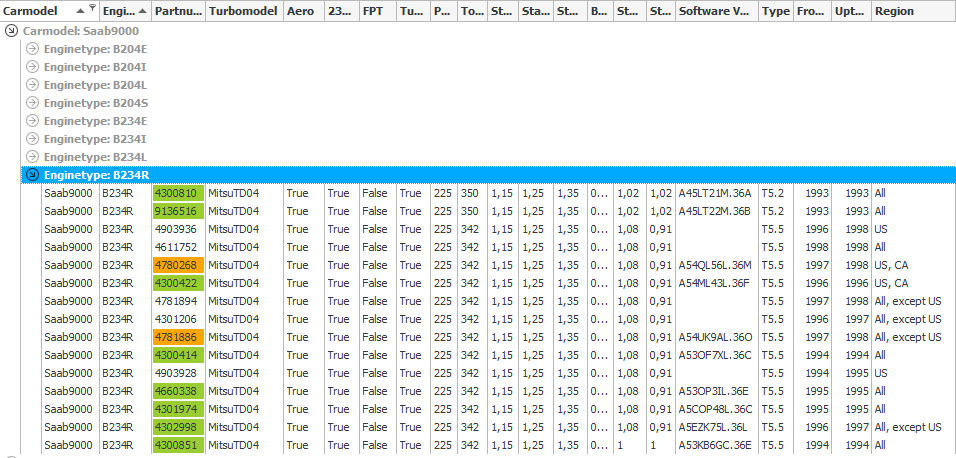Select orange part number 4781886 cell
The image size is (956, 458).
[x=178, y=337]
